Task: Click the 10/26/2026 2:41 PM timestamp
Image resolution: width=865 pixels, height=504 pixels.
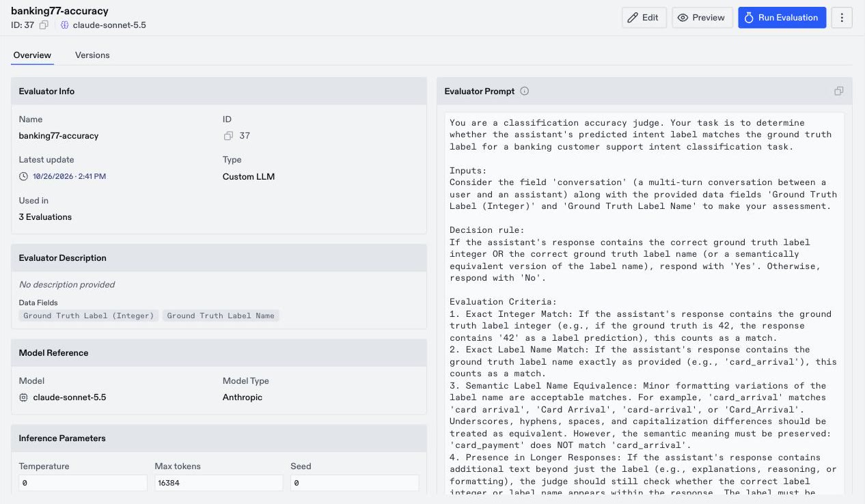Action: coord(69,176)
